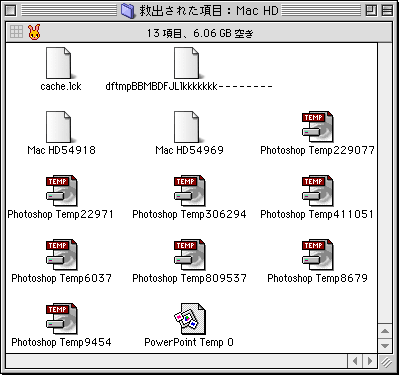
Task: Select the dftmpBBMBDFJLlkkkkkkk file icon
Action: pos(186,63)
